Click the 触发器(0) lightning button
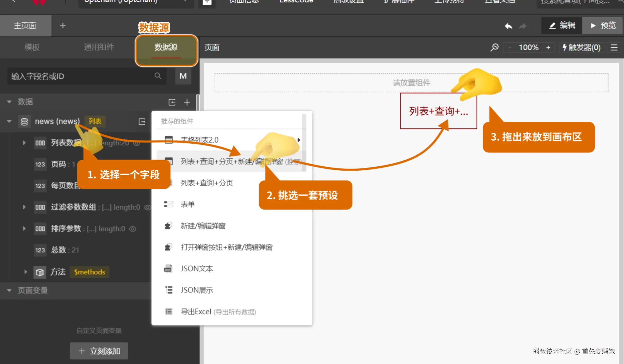Screen dimensions: 624x364 coord(581,48)
